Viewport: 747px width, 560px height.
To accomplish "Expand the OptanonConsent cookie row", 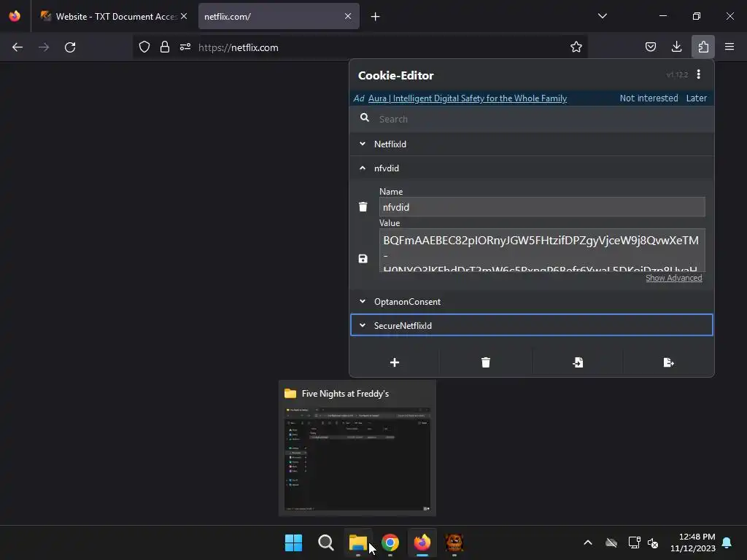I will [x=532, y=301].
